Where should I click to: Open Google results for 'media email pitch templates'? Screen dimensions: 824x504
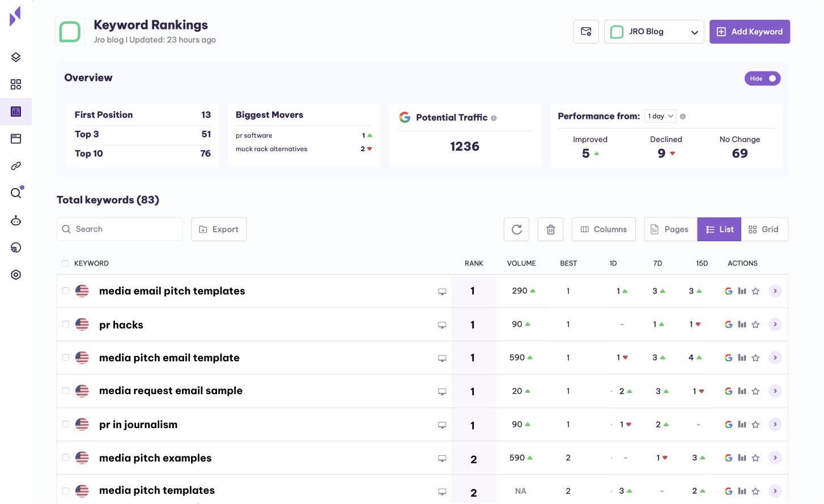tap(728, 291)
